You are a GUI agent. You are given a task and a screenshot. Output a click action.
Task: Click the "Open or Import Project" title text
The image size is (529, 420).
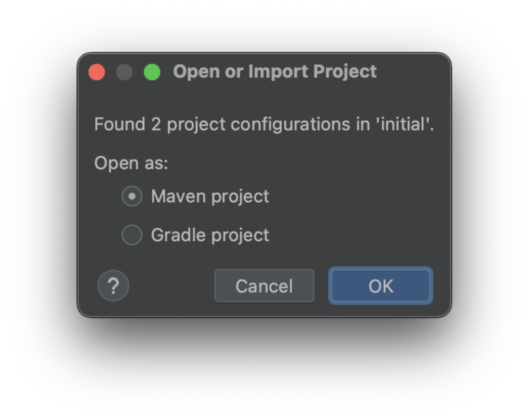tap(275, 72)
